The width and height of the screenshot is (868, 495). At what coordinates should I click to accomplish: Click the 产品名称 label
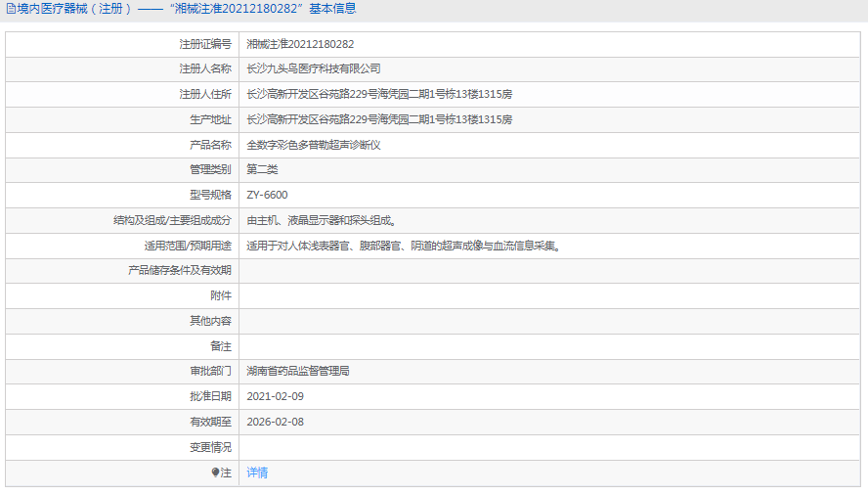210,145
